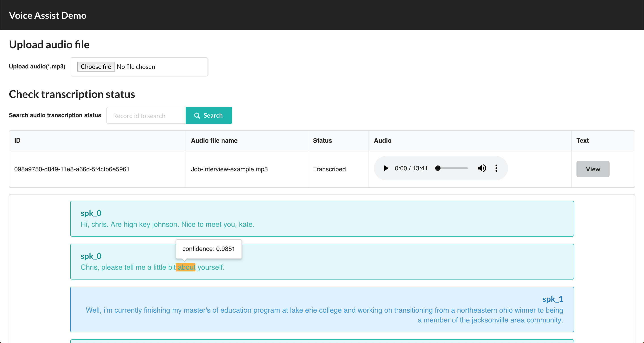Click the Status column header
The height and width of the screenshot is (343, 644).
click(322, 140)
